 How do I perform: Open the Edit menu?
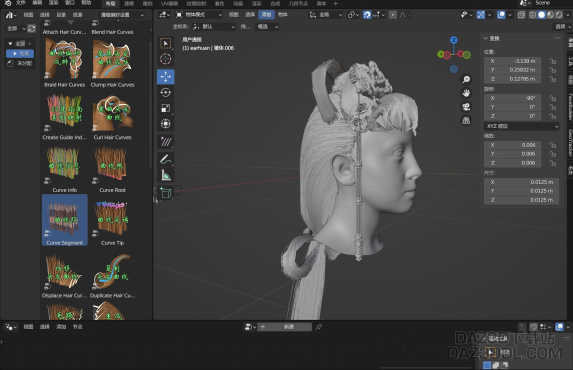coord(37,3)
